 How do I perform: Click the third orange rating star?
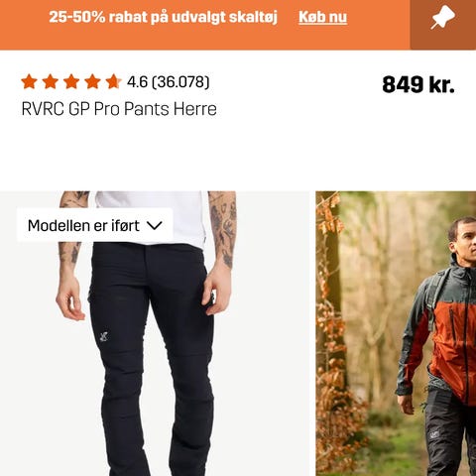[x=71, y=81]
